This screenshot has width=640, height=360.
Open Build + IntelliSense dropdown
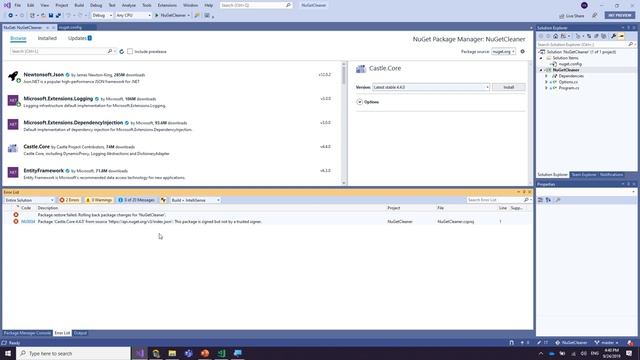coord(195,200)
